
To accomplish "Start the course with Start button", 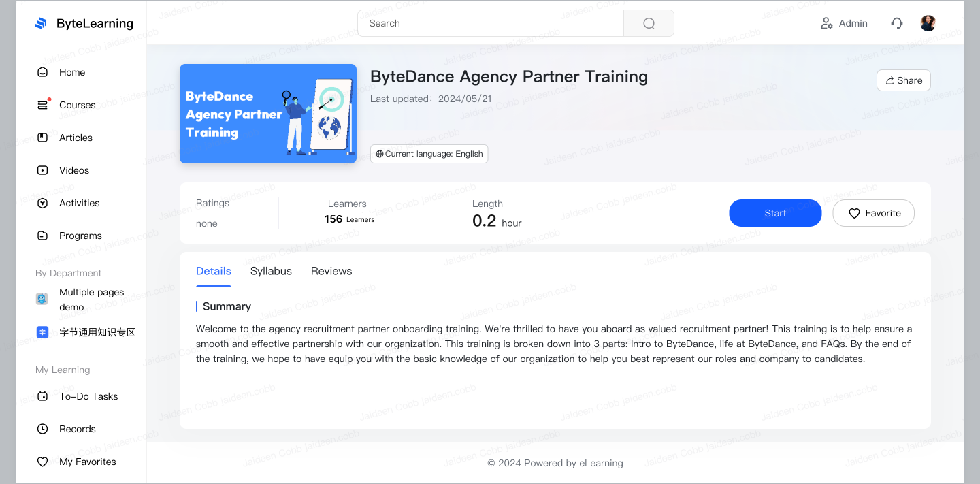I will pos(775,213).
